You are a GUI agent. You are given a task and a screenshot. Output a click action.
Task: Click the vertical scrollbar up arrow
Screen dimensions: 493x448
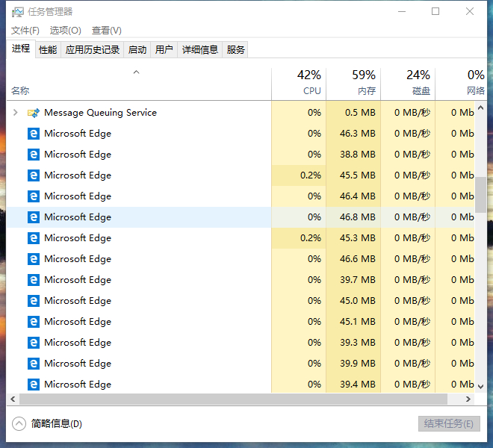point(480,108)
